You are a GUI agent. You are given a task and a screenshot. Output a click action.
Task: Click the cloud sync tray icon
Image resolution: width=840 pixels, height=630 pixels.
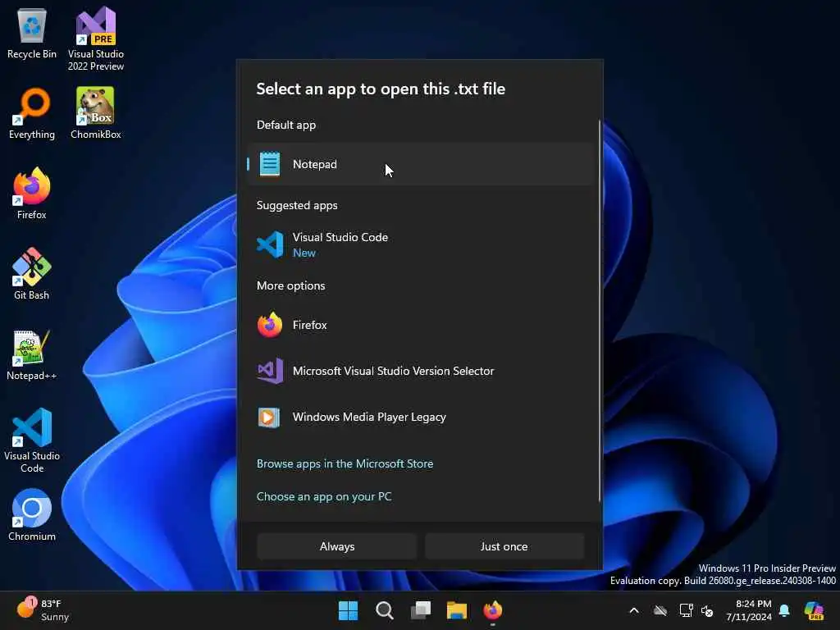[x=660, y=610]
